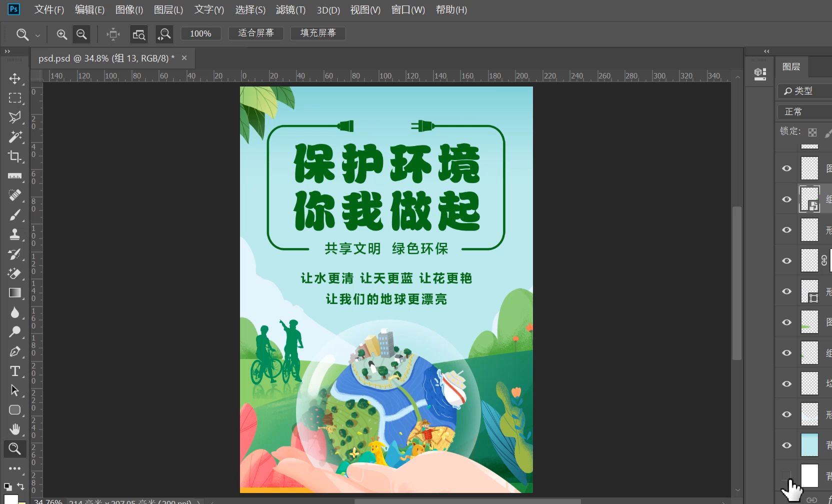Open the 3D panel icon in sidebar
Viewport: 832px width, 504px height.
[759, 73]
